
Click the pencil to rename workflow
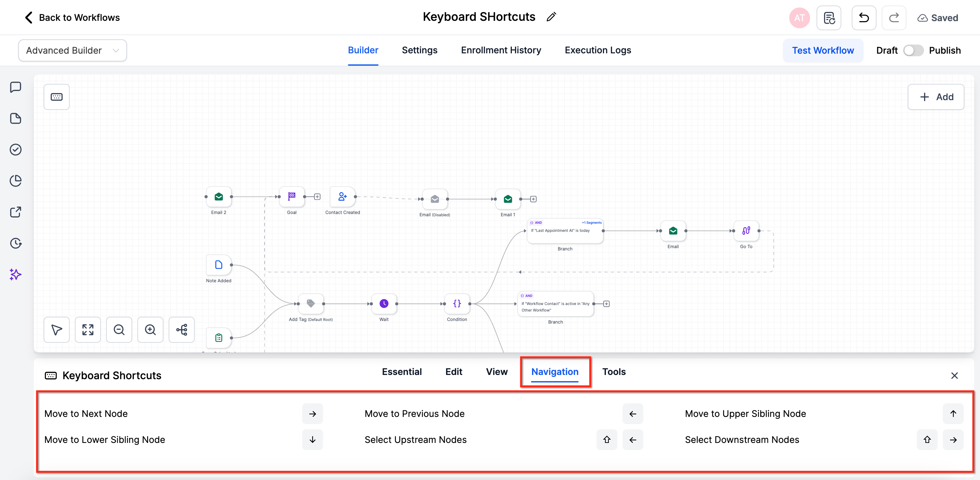pos(551,17)
